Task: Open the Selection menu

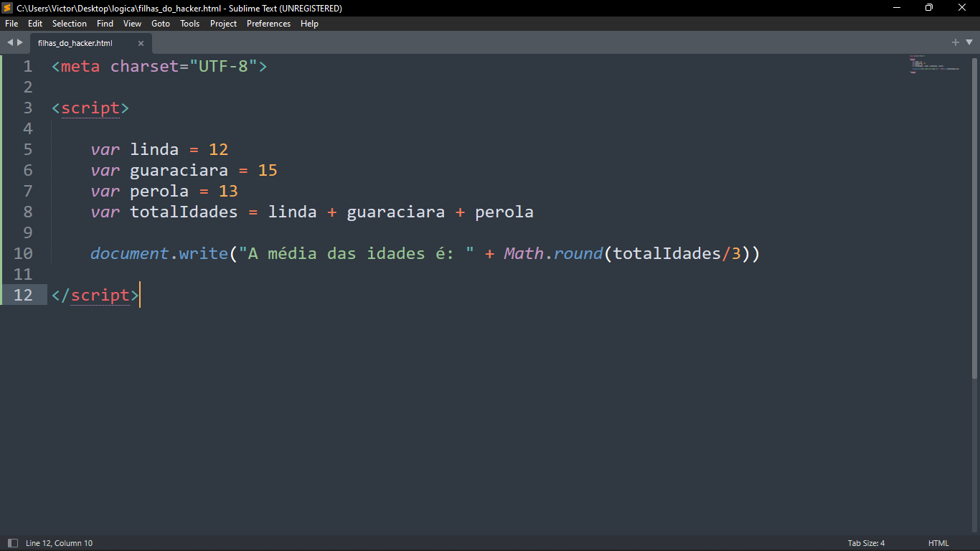Action: point(70,24)
